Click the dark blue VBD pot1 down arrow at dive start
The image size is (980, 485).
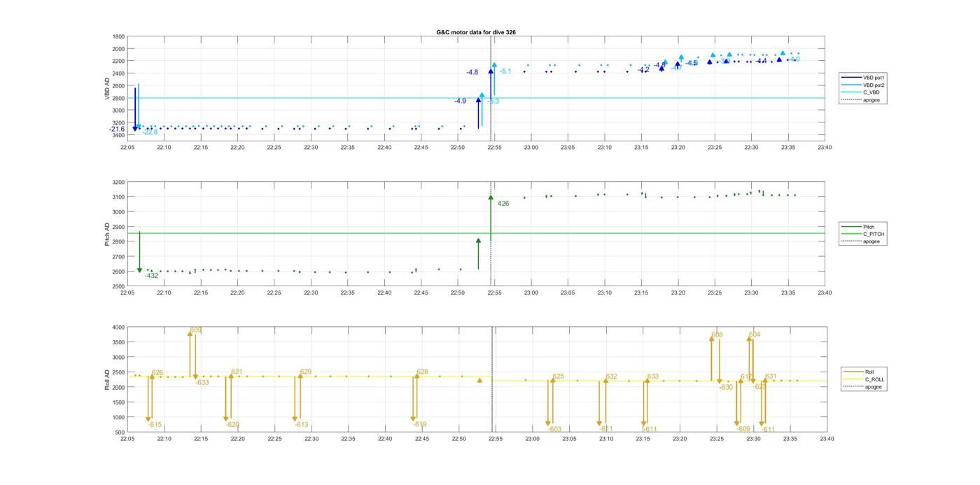point(135,109)
